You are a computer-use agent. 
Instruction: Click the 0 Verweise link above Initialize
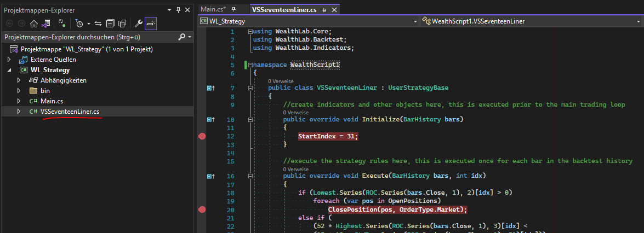295,112
